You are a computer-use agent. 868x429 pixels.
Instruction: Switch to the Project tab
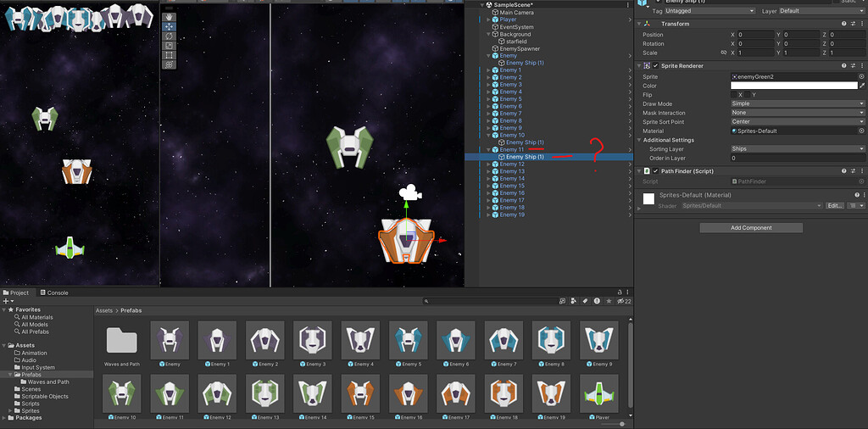[x=16, y=292]
